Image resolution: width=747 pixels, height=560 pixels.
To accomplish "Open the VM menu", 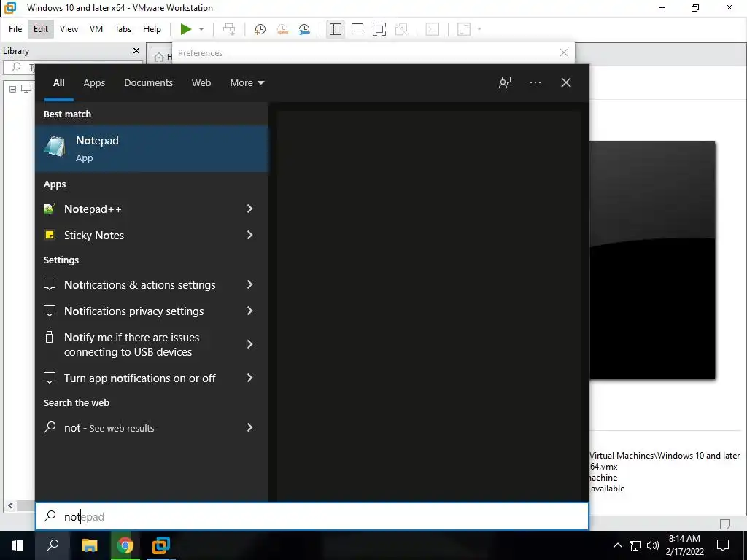I will pos(96,29).
